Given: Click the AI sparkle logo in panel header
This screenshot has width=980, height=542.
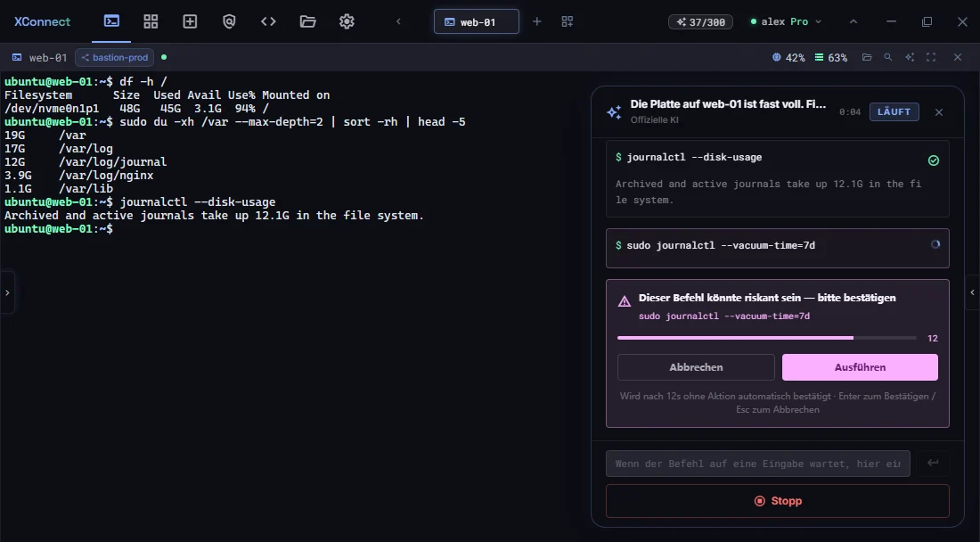Looking at the screenshot, I should (x=615, y=112).
